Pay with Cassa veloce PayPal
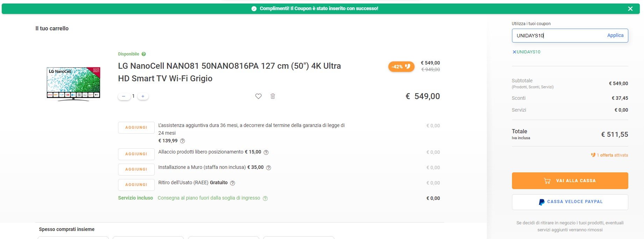 pyautogui.click(x=570, y=202)
